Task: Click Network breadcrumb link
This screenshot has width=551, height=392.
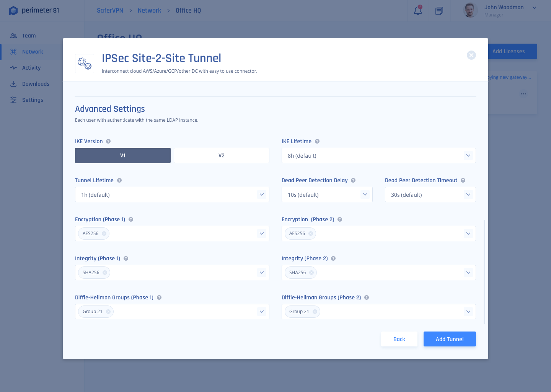Action: tap(149, 10)
